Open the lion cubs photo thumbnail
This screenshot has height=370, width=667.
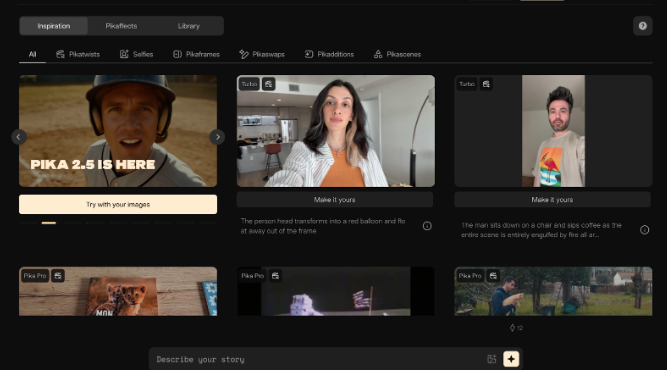click(118, 291)
